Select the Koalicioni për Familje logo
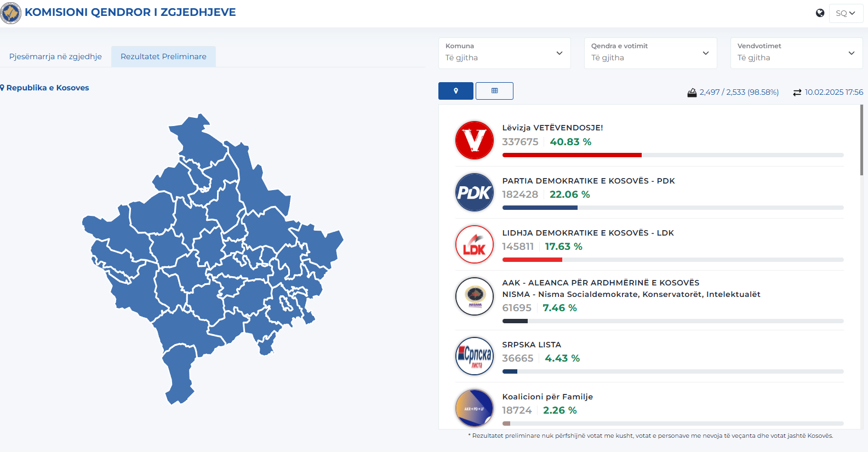The height and width of the screenshot is (452, 868). point(475,408)
